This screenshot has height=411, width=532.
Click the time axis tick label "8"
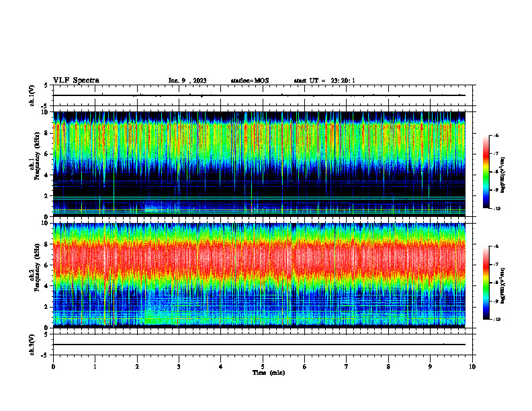pos(388,367)
